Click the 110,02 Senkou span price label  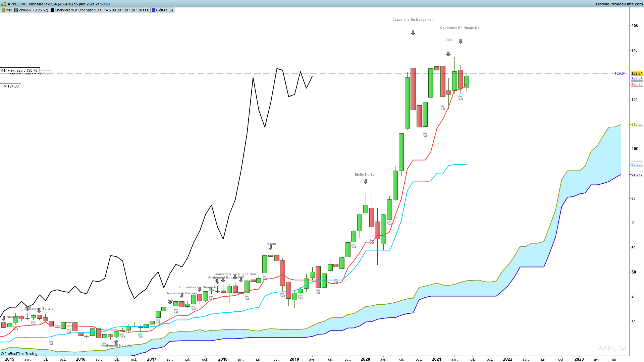[637, 124]
